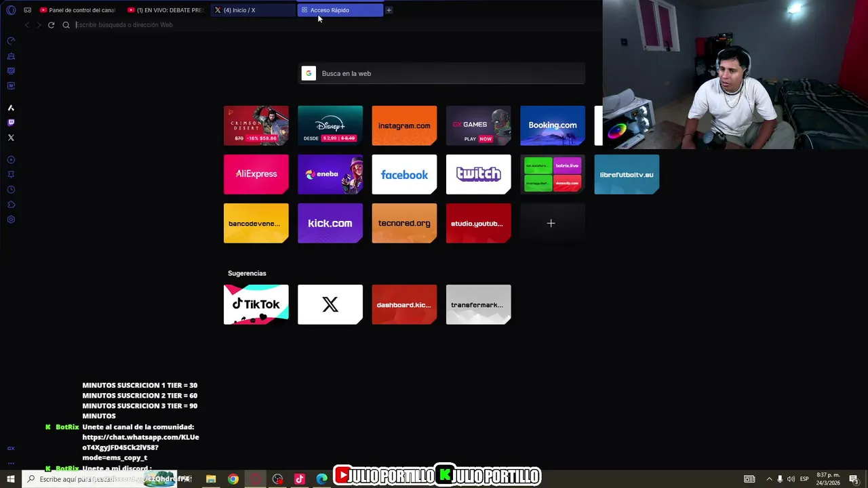Open the speed dial folder with botrix.live
868x488 pixels.
click(x=553, y=174)
